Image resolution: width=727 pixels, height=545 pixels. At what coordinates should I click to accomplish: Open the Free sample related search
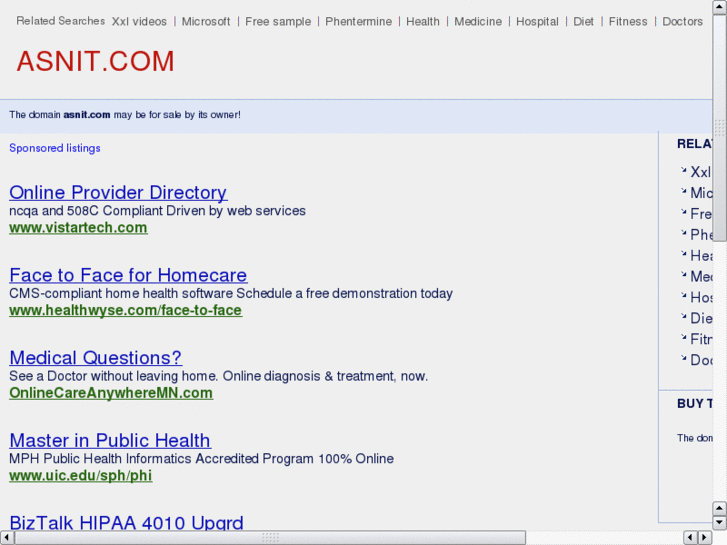point(278,21)
